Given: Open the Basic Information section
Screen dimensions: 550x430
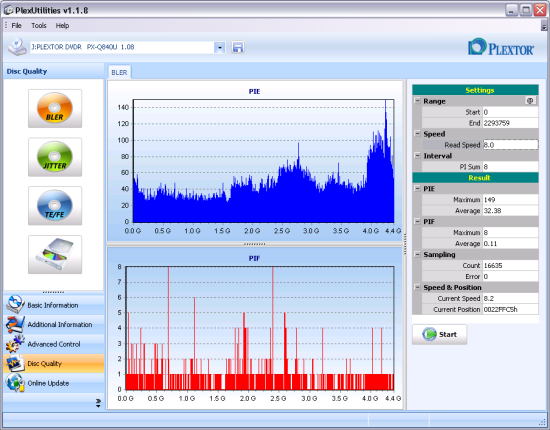Looking at the screenshot, I should coord(54,305).
